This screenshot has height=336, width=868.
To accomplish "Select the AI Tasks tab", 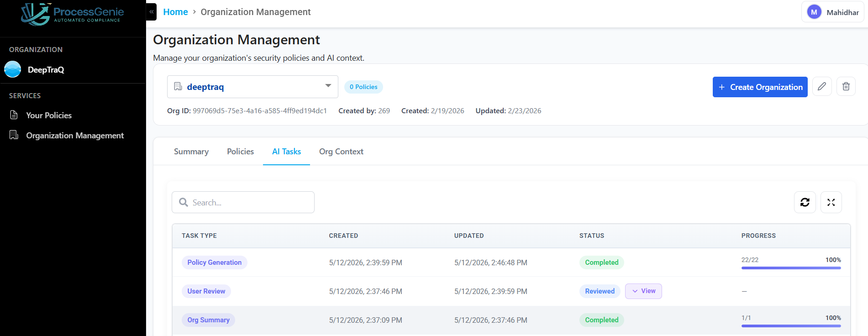I will click(x=286, y=152).
